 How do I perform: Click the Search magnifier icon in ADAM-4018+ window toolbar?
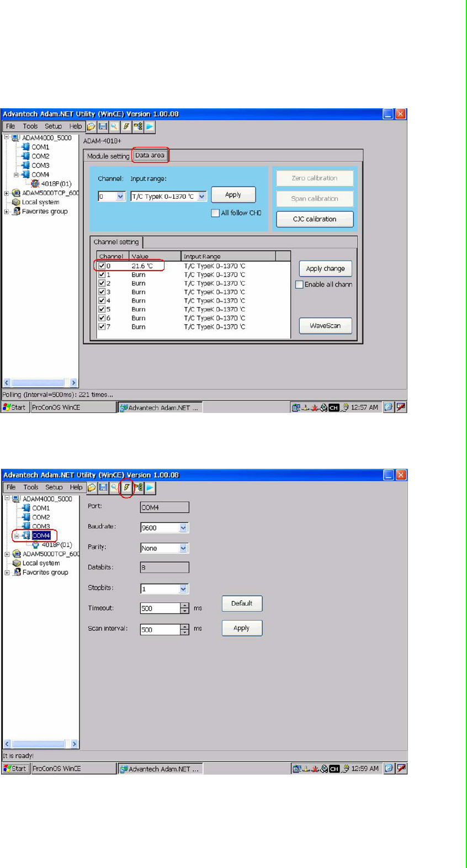pyautogui.click(x=114, y=126)
